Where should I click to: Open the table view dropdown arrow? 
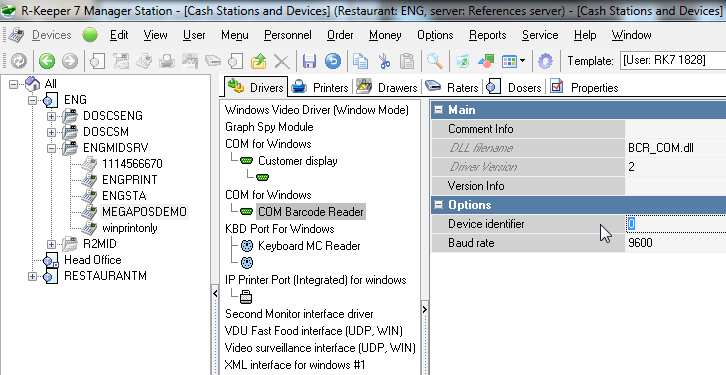(522, 61)
